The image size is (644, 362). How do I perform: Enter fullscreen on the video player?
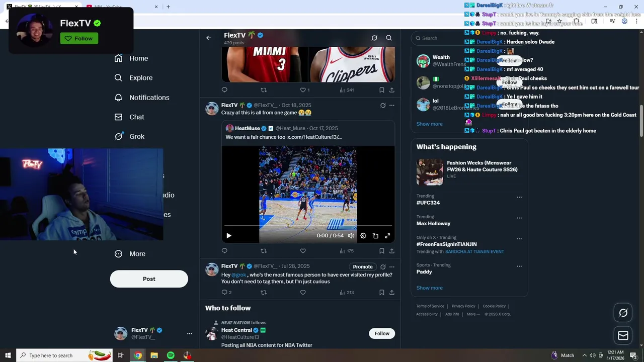[x=387, y=235]
